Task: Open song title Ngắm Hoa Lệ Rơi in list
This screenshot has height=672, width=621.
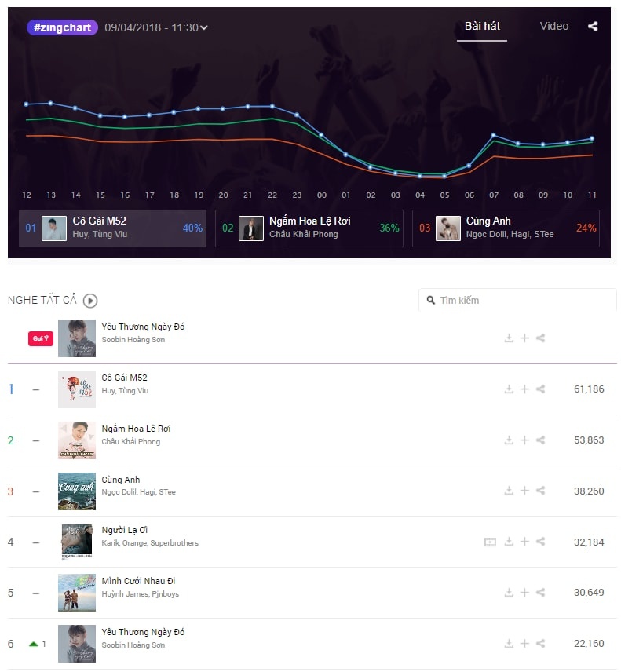Action: tap(136, 429)
